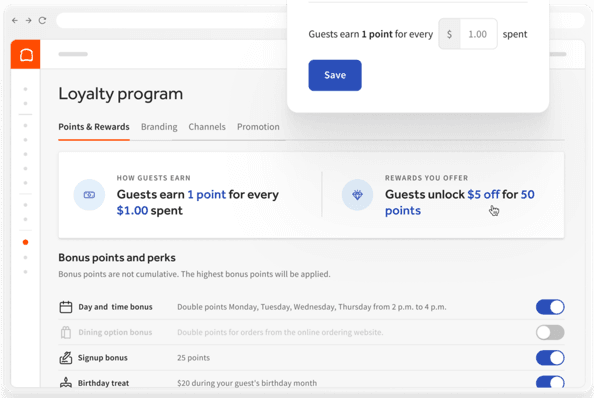594x398 pixels.
Task: Click 'Loyalty program' page title
Action: (x=120, y=94)
